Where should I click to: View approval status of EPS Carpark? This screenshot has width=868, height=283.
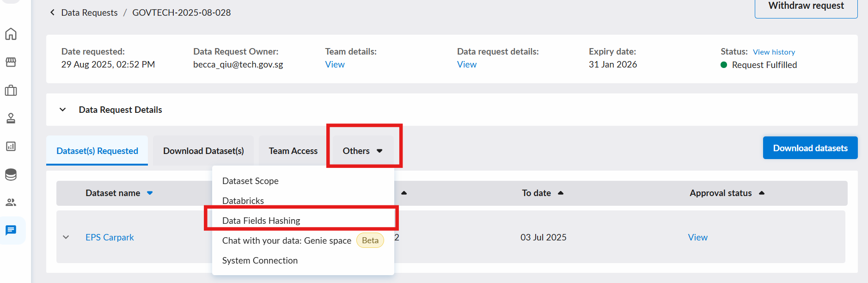[x=697, y=237]
